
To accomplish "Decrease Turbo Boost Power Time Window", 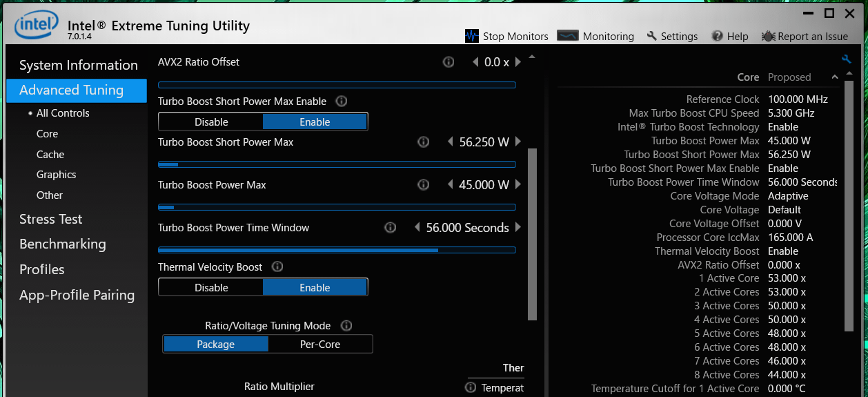I will [x=417, y=228].
